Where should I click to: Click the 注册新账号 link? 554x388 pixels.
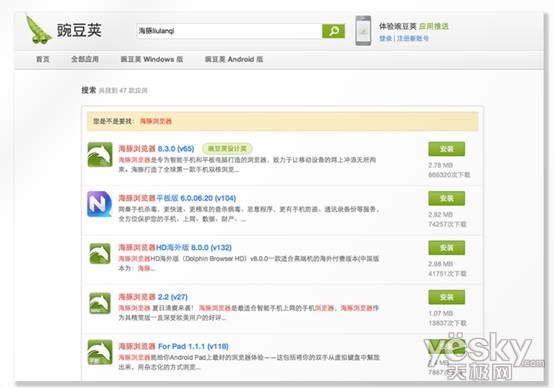[x=413, y=38]
